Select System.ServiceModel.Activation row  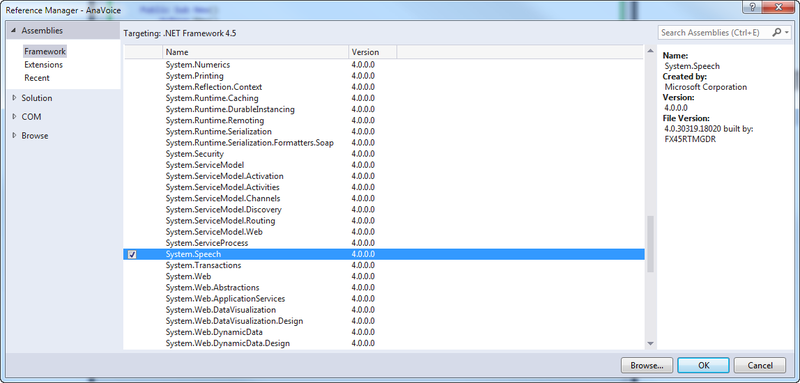click(384, 176)
